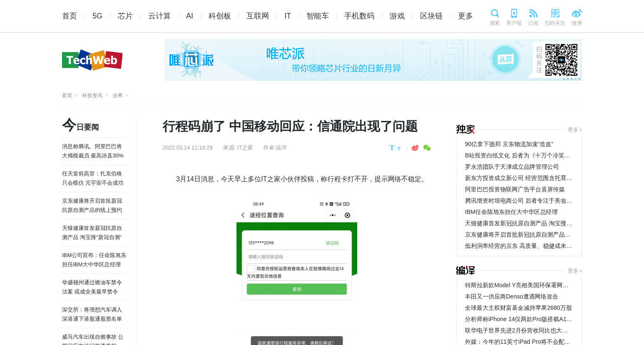This screenshot has height=345, width=644.
Task: Open 全球最大主权财富基金减持苹果2680万股
Action: 518,308
